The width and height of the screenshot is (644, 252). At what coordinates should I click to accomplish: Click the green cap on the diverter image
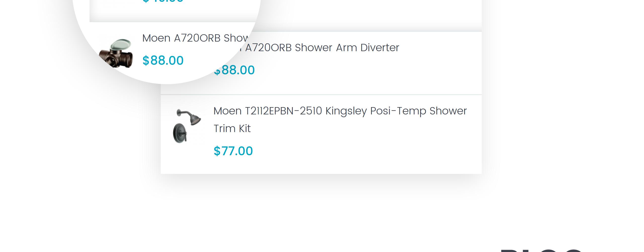pyautogui.click(x=122, y=45)
